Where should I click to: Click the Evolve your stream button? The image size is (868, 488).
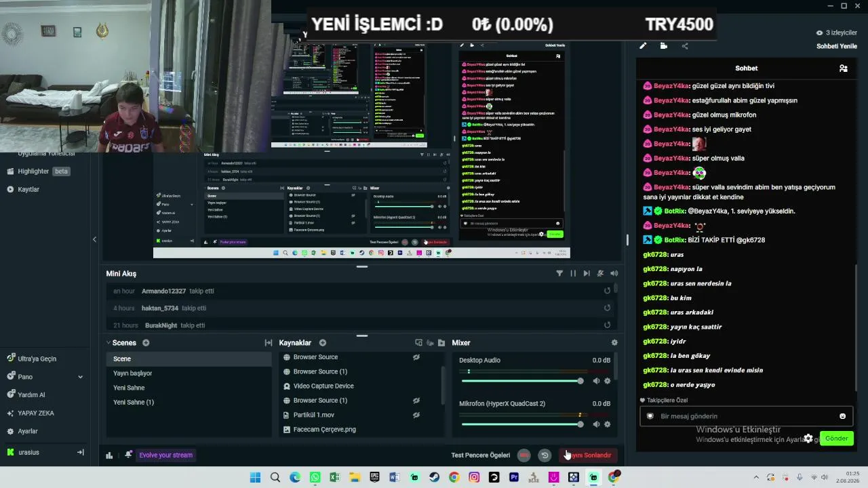tap(166, 455)
